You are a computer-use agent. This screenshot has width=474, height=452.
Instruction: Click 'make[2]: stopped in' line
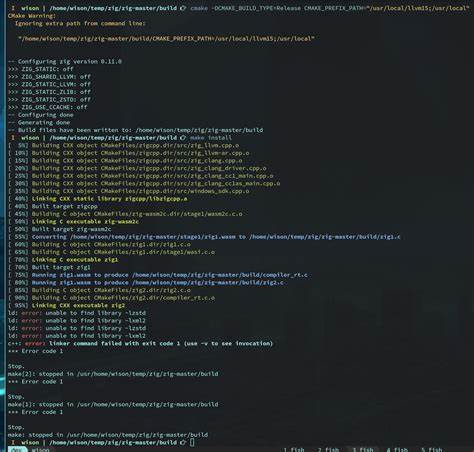pyautogui.click(x=113, y=374)
